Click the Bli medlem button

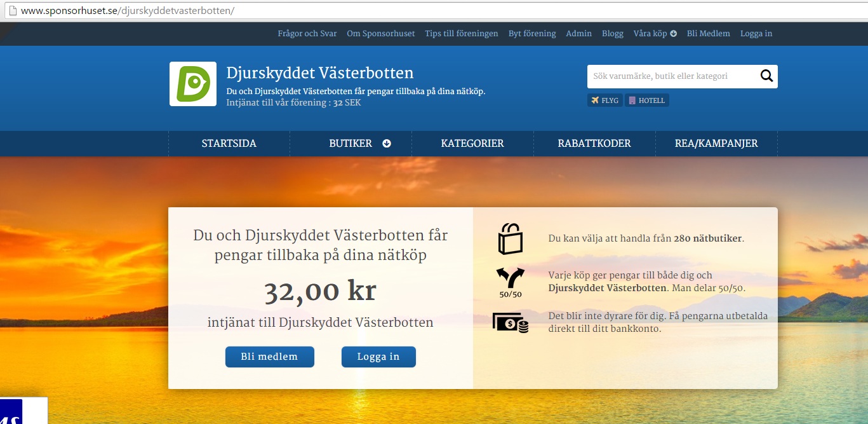coord(269,357)
